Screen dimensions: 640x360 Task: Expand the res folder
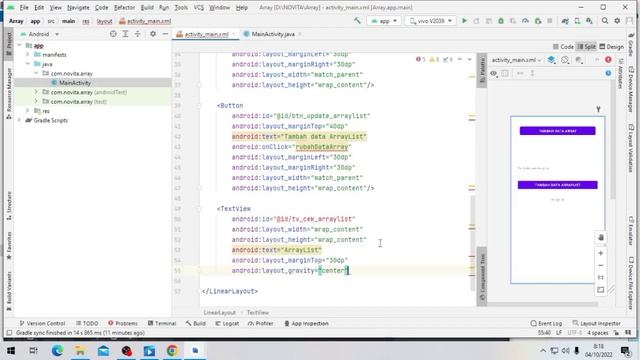[27, 111]
